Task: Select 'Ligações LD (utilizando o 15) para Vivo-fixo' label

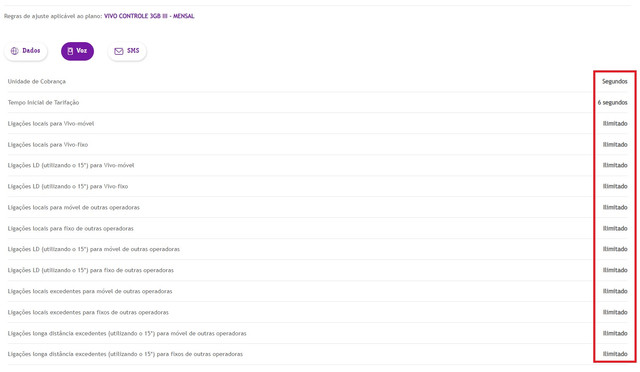Action: click(68, 187)
